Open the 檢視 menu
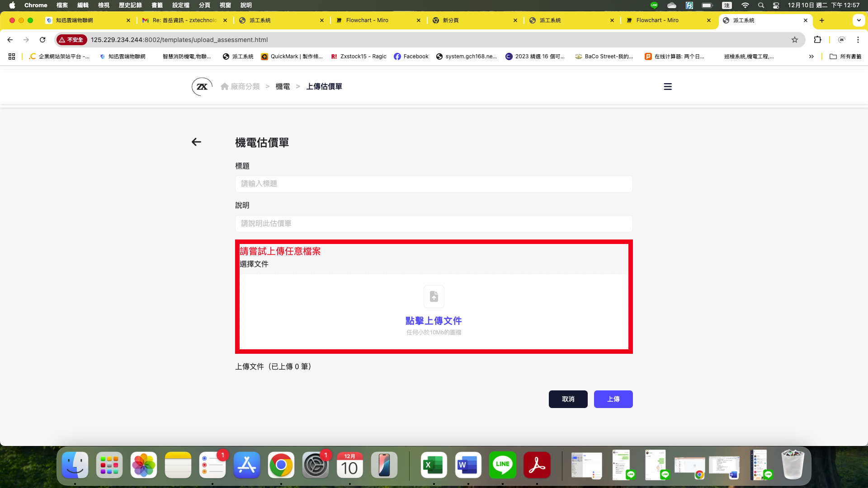The height and width of the screenshot is (488, 868). coord(104,5)
